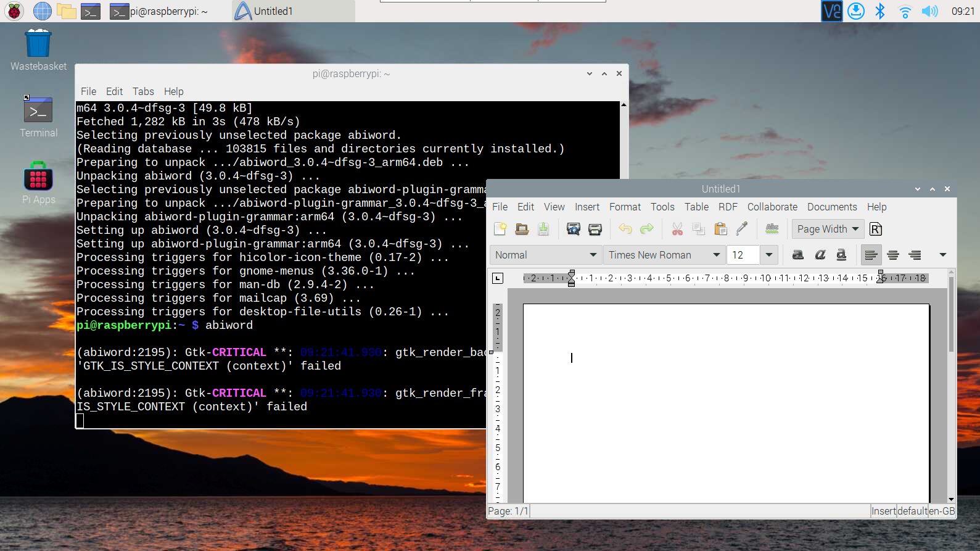The height and width of the screenshot is (551, 980).
Task: Open AbiWord Tools menu
Action: pos(662,207)
